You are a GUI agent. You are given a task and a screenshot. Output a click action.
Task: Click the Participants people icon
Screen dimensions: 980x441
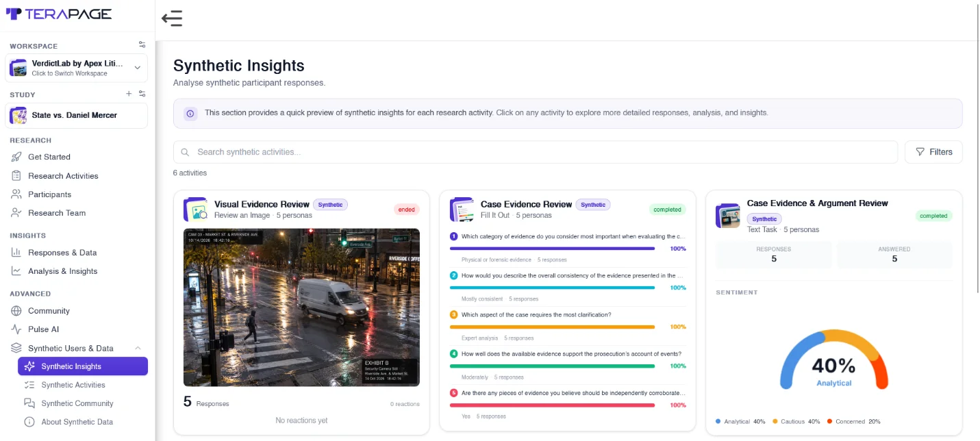[x=16, y=194]
